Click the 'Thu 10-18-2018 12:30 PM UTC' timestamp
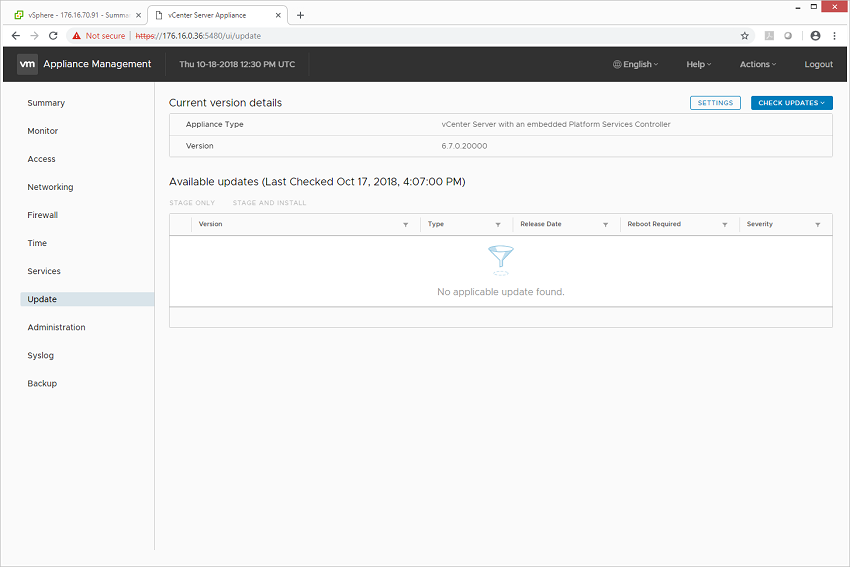The height and width of the screenshot is (567, 850). (237, 64)
